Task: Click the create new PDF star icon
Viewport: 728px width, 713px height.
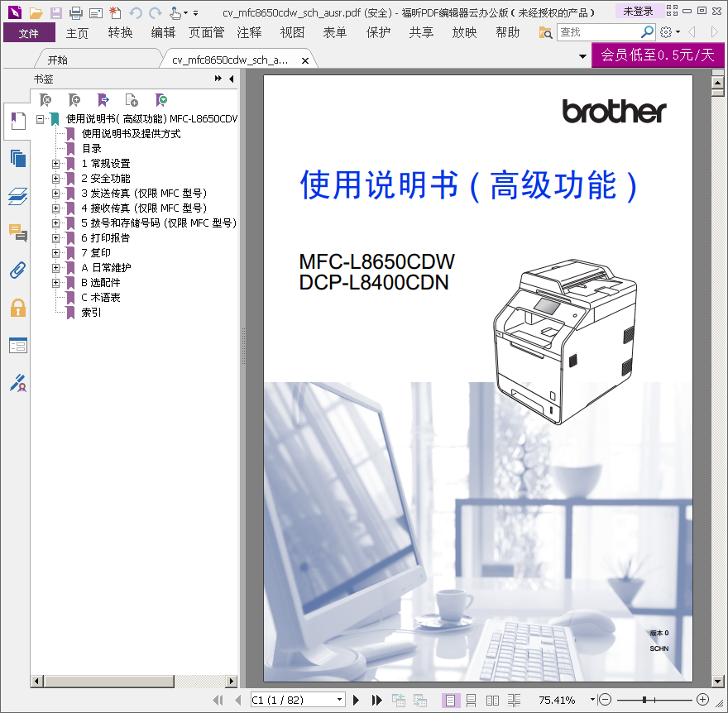Action: click(x=115, y=12)
